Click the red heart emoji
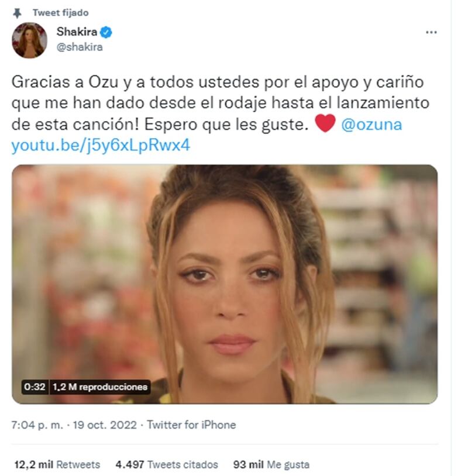 325,123
